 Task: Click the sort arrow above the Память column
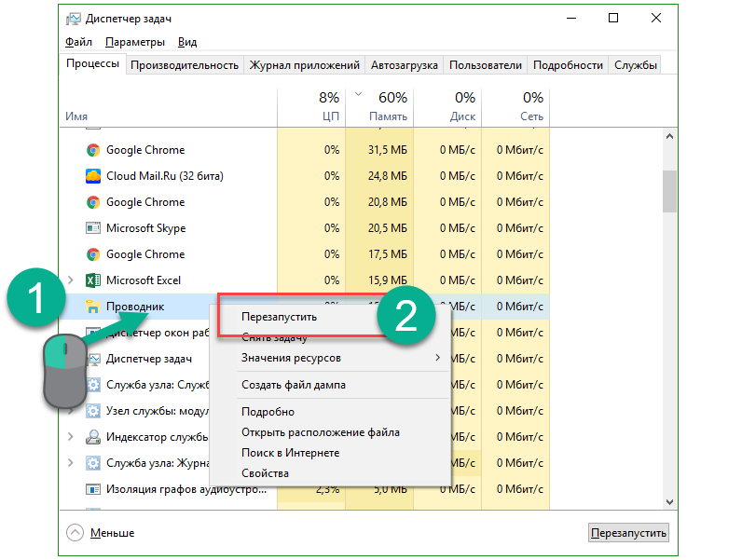(358, 94)
